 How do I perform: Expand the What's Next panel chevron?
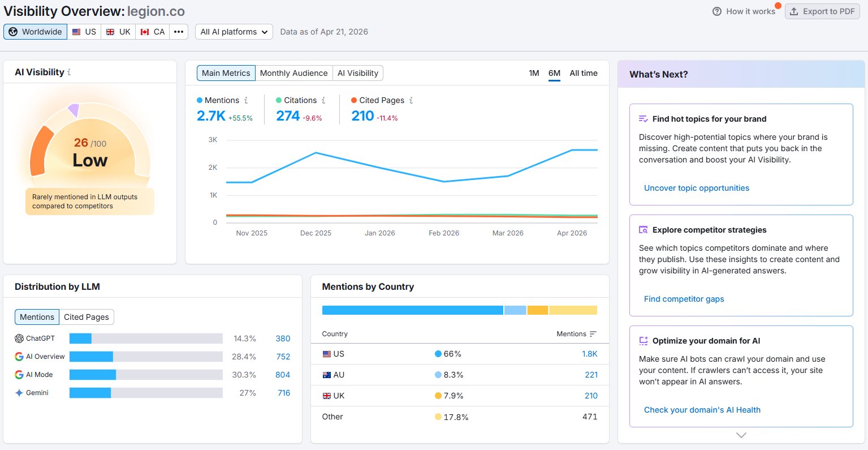(x=741, y=435)
